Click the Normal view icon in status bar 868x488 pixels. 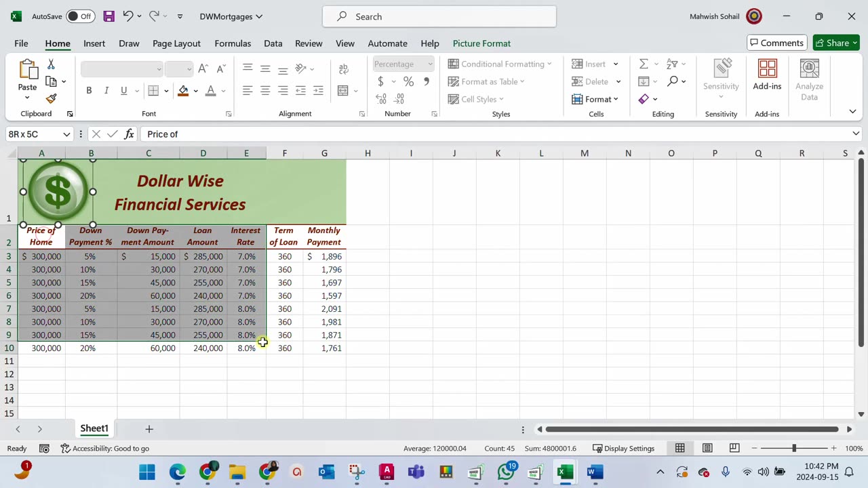[679, 448]
